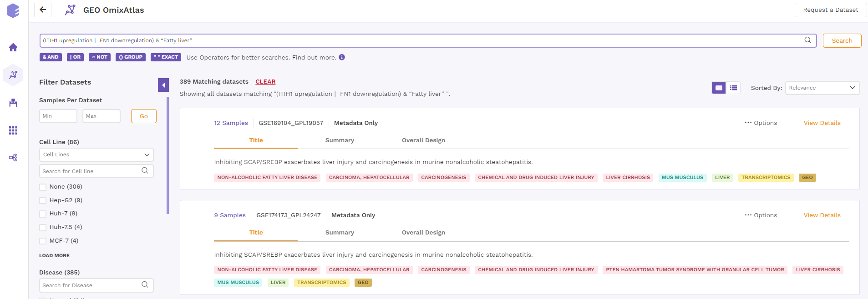Click the filter panel scrollbar
The image size is (868, 299).
click(168, 155)
